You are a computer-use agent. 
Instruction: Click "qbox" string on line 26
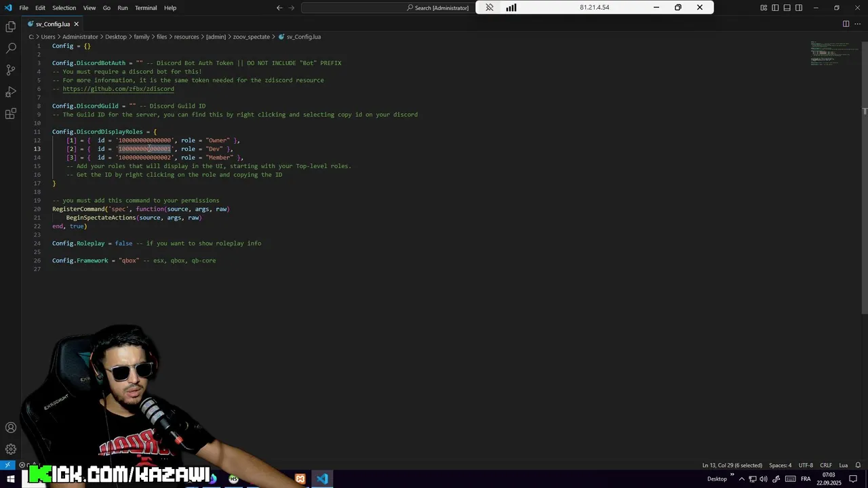pyautogui.click(x=129, y=261)
